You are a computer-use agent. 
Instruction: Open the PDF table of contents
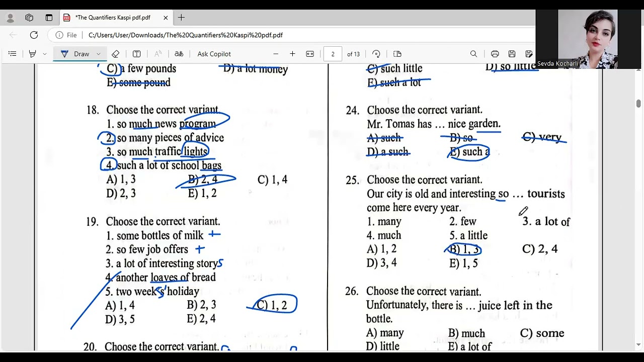(13, 54)
